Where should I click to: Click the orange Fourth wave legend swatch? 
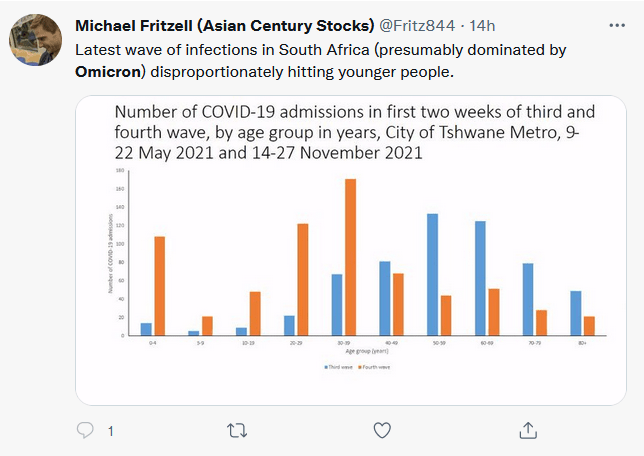coord(360,367)
